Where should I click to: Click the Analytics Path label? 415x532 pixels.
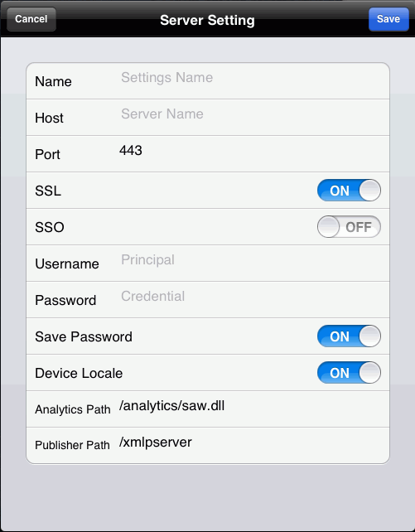73,409
